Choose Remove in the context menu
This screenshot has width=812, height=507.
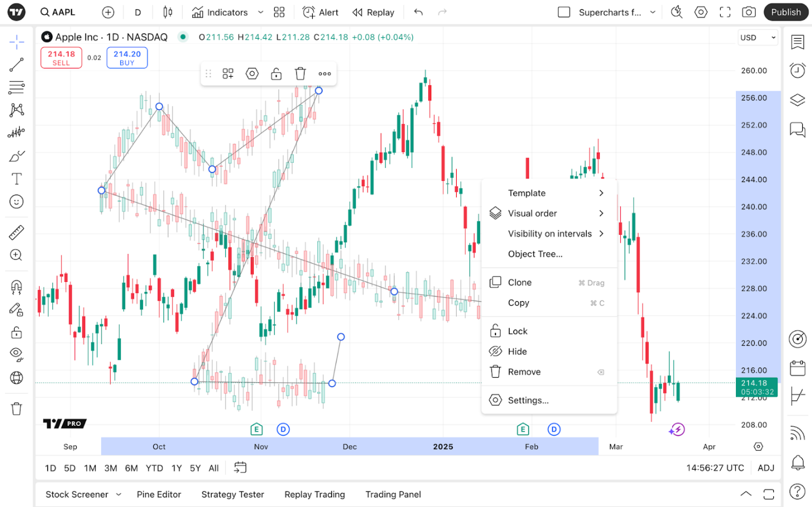click(549, 372)
